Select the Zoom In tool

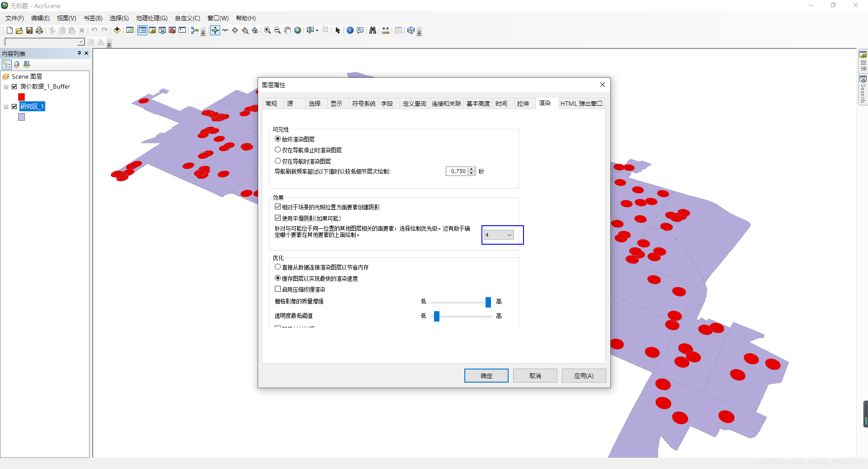[x=268, y=30]
